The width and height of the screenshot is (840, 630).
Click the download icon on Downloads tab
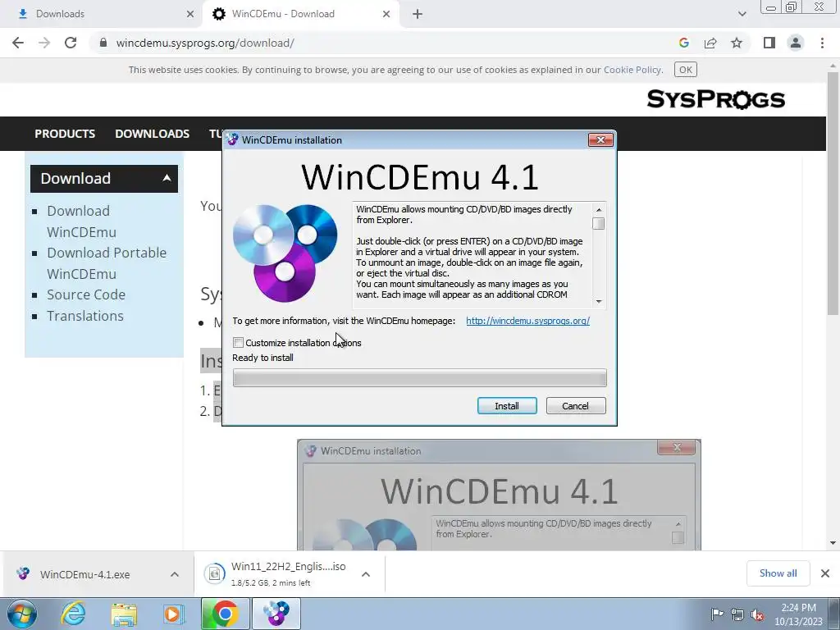[22, 14]
